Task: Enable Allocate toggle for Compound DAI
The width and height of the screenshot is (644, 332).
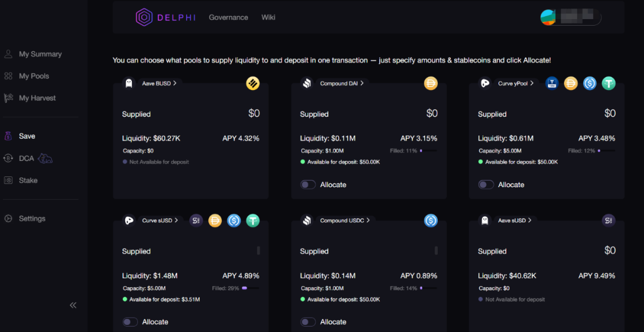Action: 308,185
